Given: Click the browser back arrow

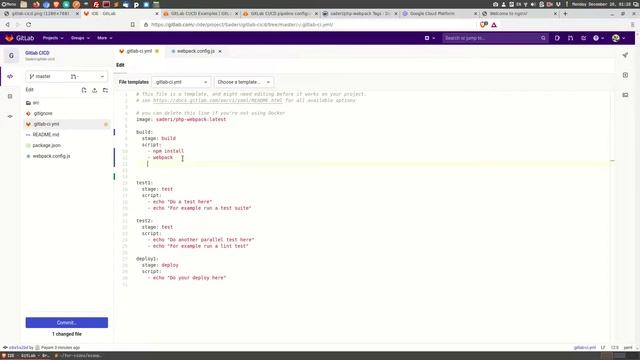Looking at the screenshot, I should tap(7, 24).
